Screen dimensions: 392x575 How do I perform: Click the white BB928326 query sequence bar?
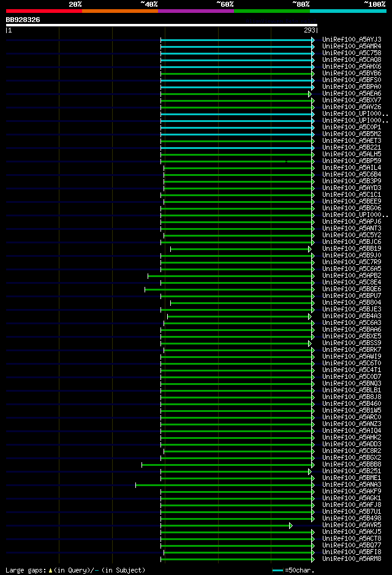pos(162,25)
